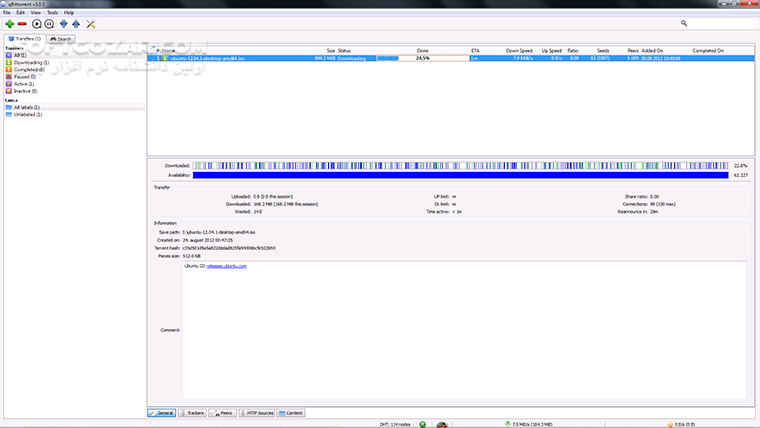The width and height of the screenshot is (760, 428).
Task: Click the green connection status icon
Action: [x=423, y=424]
